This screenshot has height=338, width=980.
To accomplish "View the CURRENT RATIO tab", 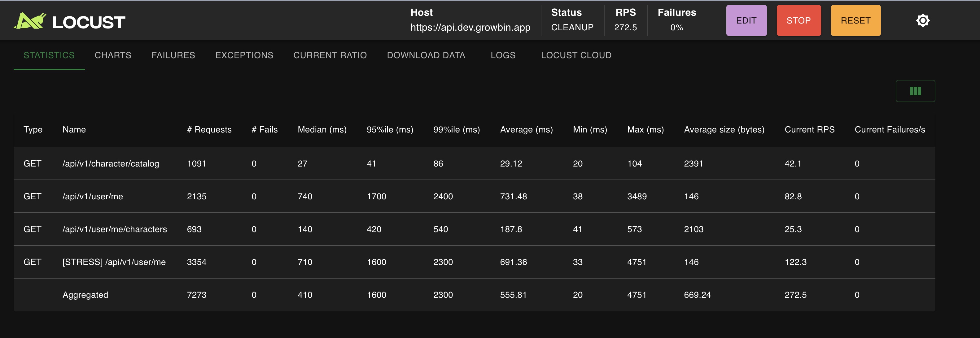I will pos(330,55).
